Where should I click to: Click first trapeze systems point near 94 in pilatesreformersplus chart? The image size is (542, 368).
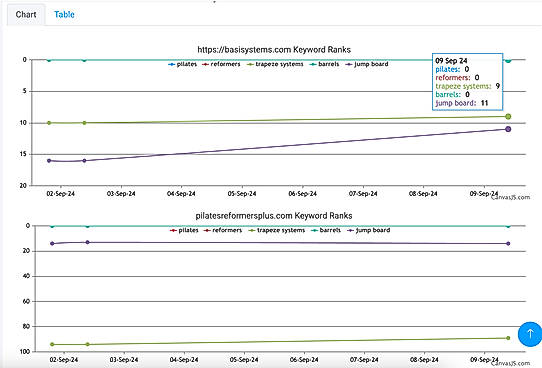click(x=52, y=345)
